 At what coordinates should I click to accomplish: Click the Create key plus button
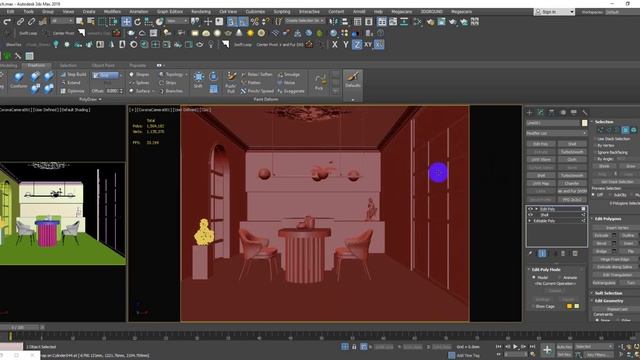coord(547,350)
